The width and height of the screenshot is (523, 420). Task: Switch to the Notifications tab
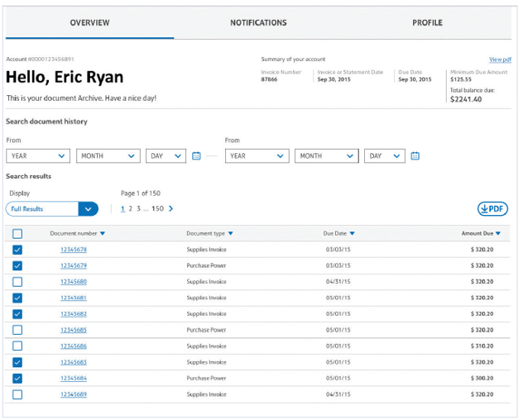pos(258,23)
